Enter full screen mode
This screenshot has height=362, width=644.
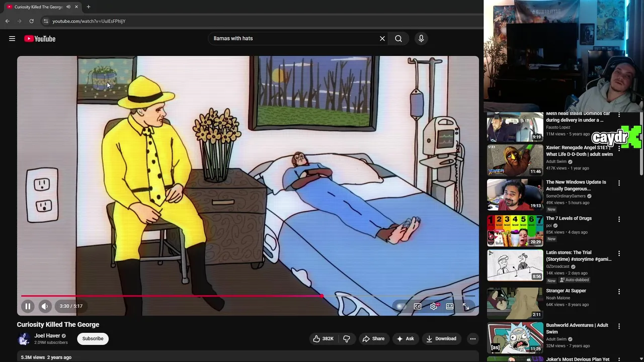[466, 306]
